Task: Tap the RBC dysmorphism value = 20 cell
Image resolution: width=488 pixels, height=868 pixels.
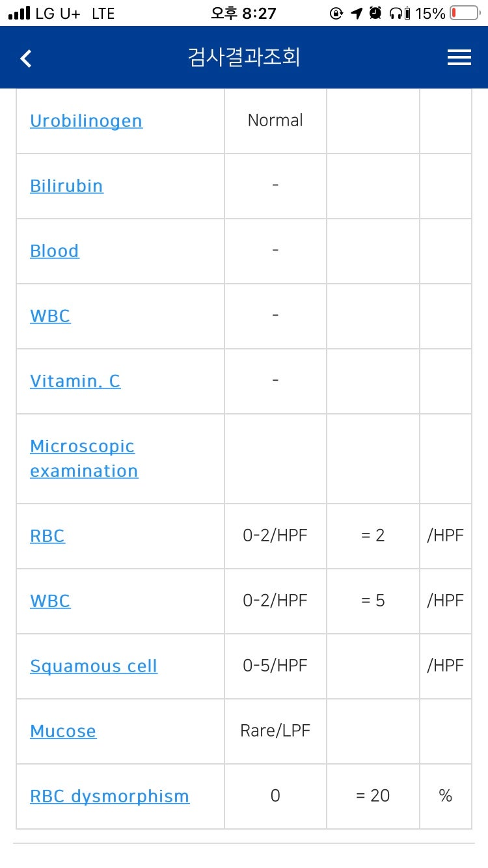Action: (x=373, y=796)
